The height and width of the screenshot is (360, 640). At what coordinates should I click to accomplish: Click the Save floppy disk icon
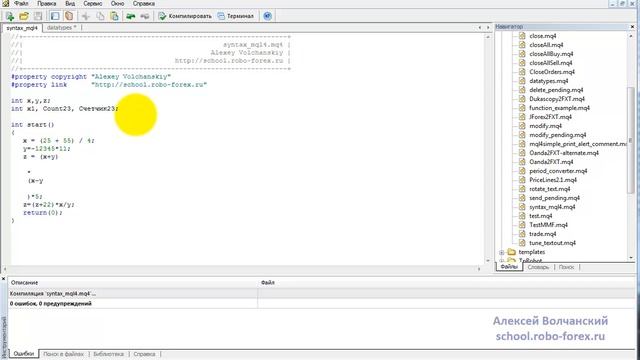pos(38,16)
